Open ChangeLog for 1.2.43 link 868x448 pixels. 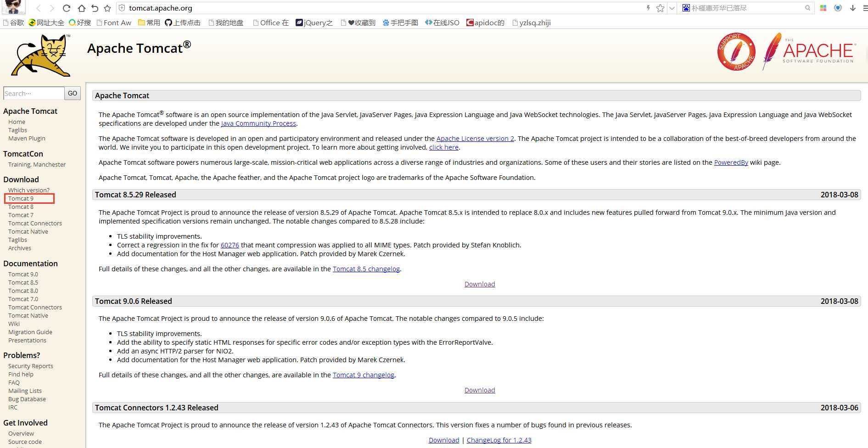499,440
